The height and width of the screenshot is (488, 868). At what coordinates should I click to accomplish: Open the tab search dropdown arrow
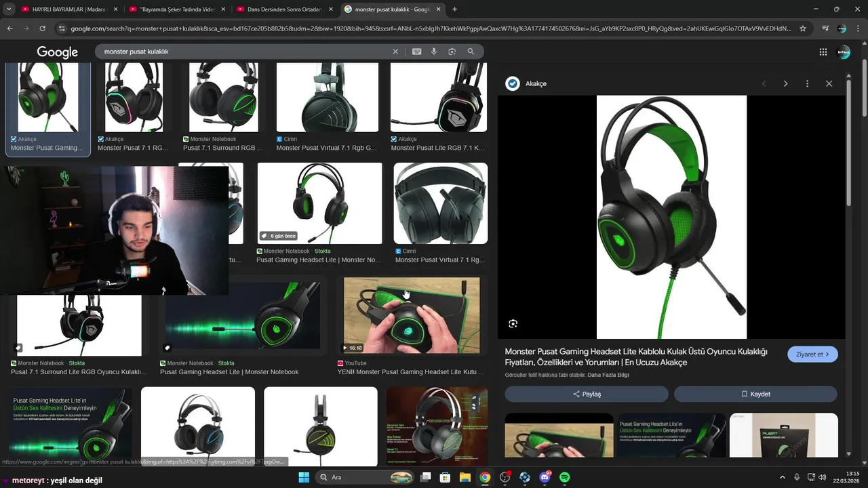8,9
